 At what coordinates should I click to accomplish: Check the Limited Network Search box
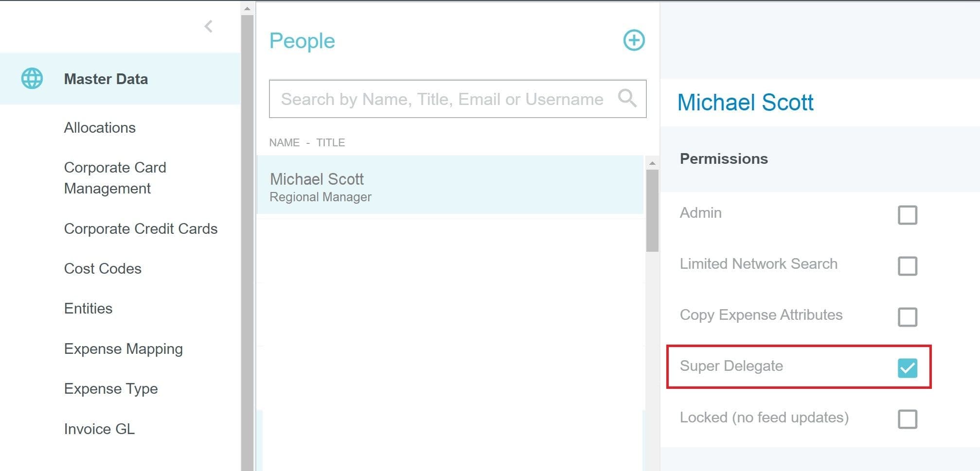click(907, 266)
